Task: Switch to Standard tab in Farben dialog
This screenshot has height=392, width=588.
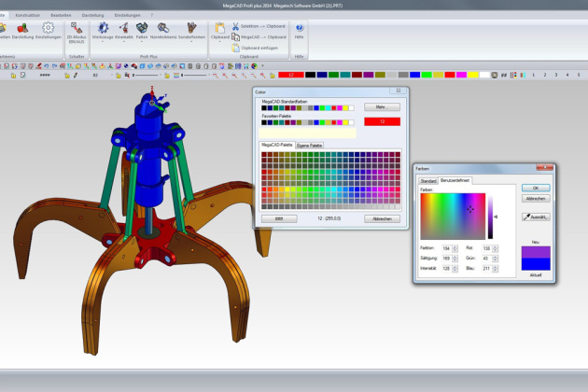Action: pyautogui.click(x=428, y=180)
